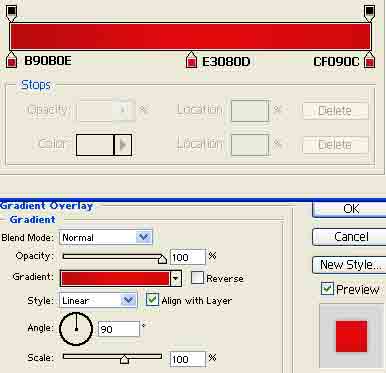Click the Delete button for color stop

click(335, 145)
